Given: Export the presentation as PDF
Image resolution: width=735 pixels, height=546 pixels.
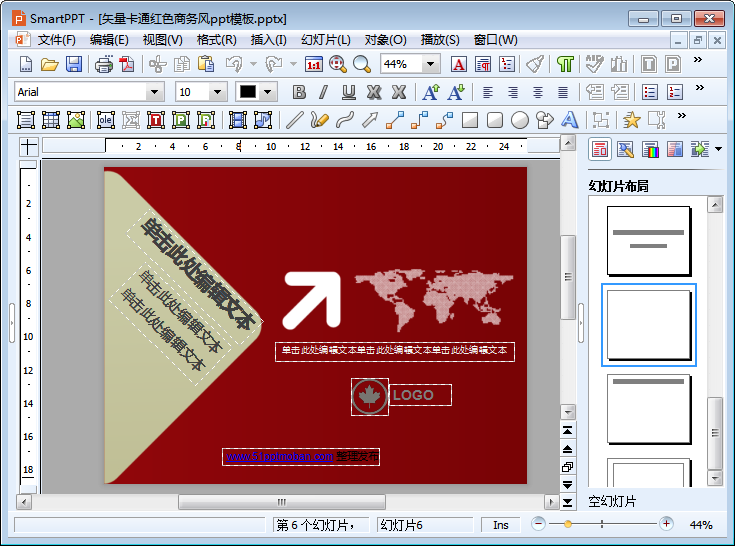Looking at the screenshot, I should [x=127, y=64].
